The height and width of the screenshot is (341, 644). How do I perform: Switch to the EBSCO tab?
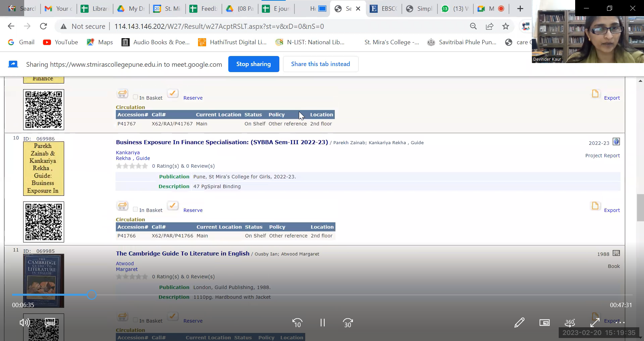click(384, 9)
